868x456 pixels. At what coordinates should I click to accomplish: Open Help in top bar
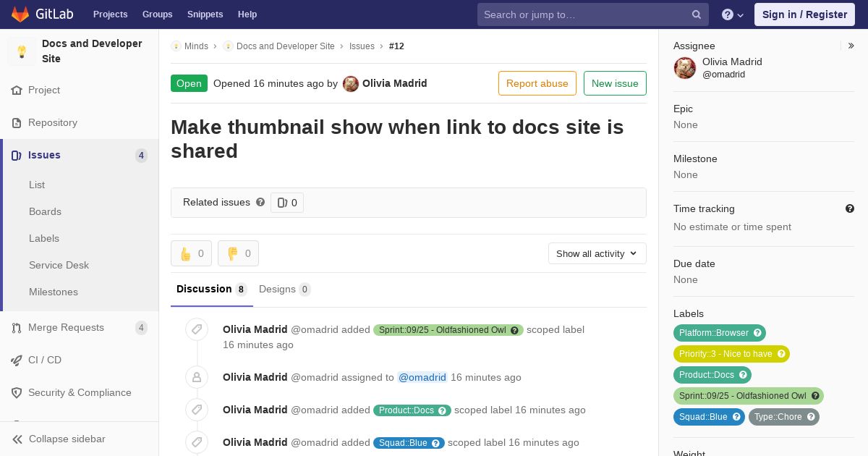coord(247,14)
